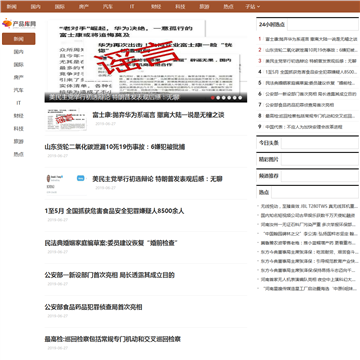Select the third carousel dot
360x360 pixels.
tap(223, 98)
